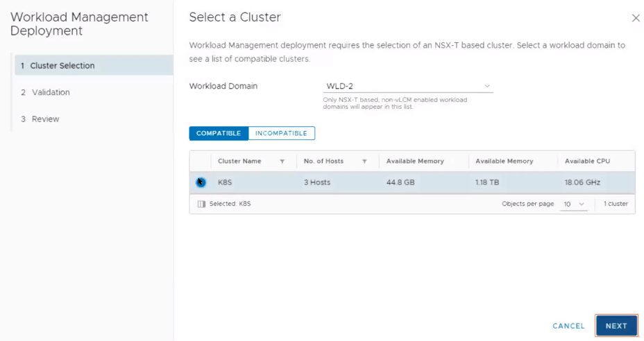Viewport: 644px width, 341px height.
Task: Close the Select a Cluster dialog
Action: coord(636,18)
